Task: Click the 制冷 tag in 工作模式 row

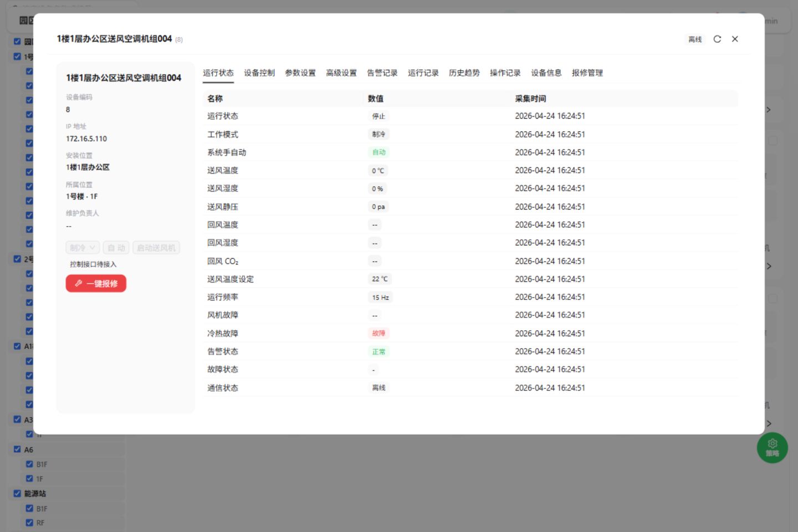Action: click(x=378, y=135)
